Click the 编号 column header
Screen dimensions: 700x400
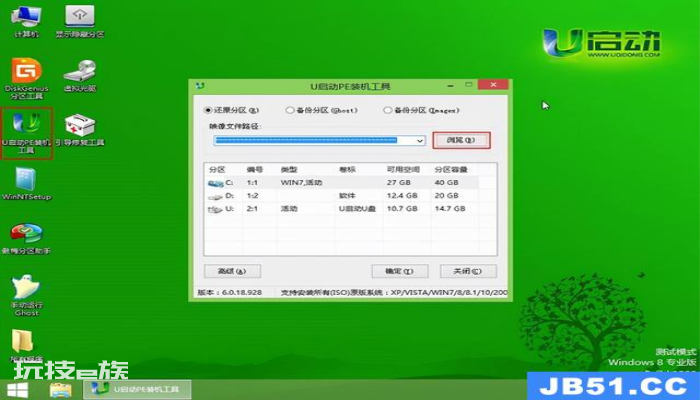[254, 170]
